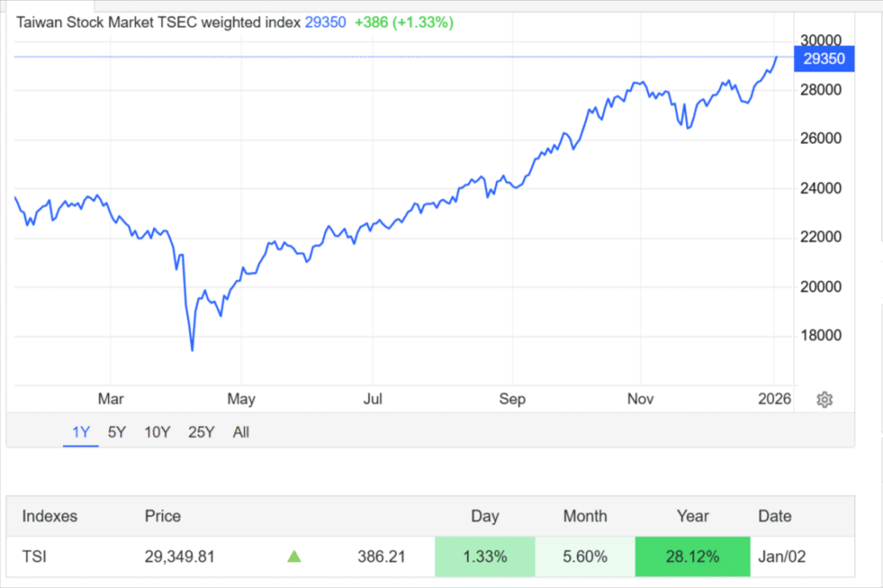Click the Price column header
Viewport: 883px width, 588px height.
pyautogui.click(x=162, y=516)
